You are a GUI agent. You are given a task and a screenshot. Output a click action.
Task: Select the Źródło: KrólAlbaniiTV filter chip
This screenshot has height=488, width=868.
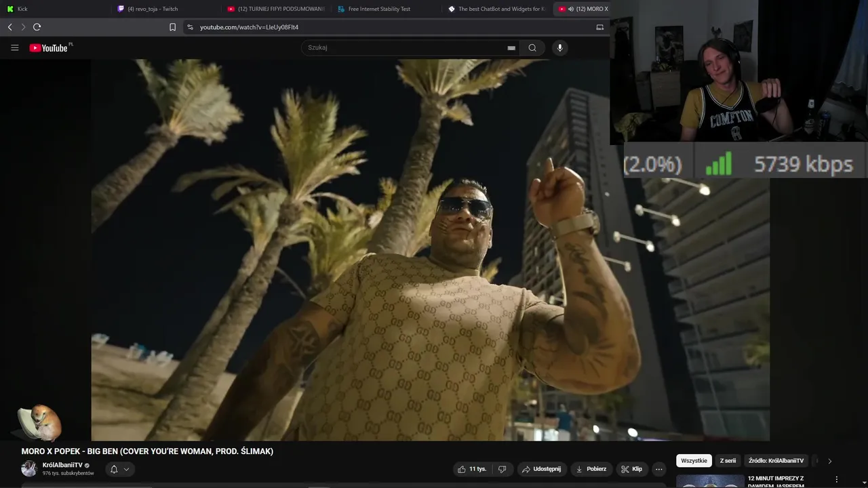point(776,461)
